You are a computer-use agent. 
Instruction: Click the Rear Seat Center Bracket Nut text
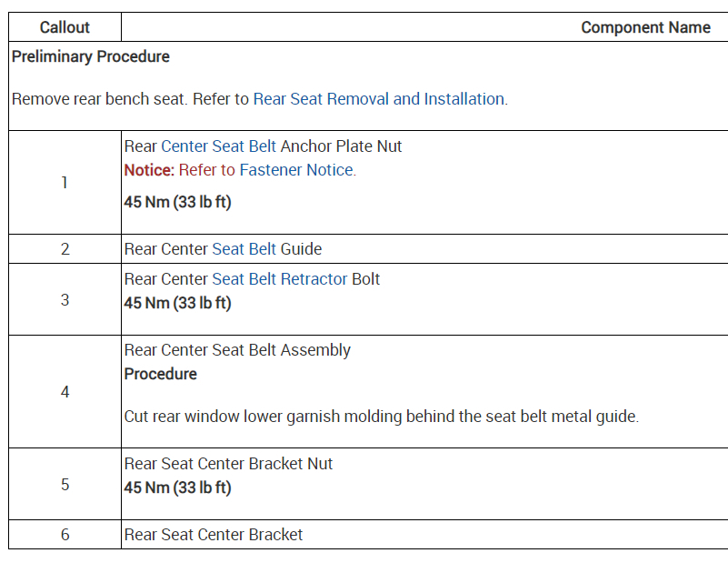coord(228,464)
